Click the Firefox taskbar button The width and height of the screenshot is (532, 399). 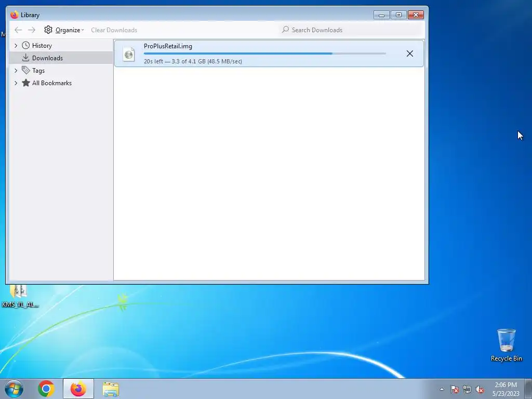coord(78,389)
